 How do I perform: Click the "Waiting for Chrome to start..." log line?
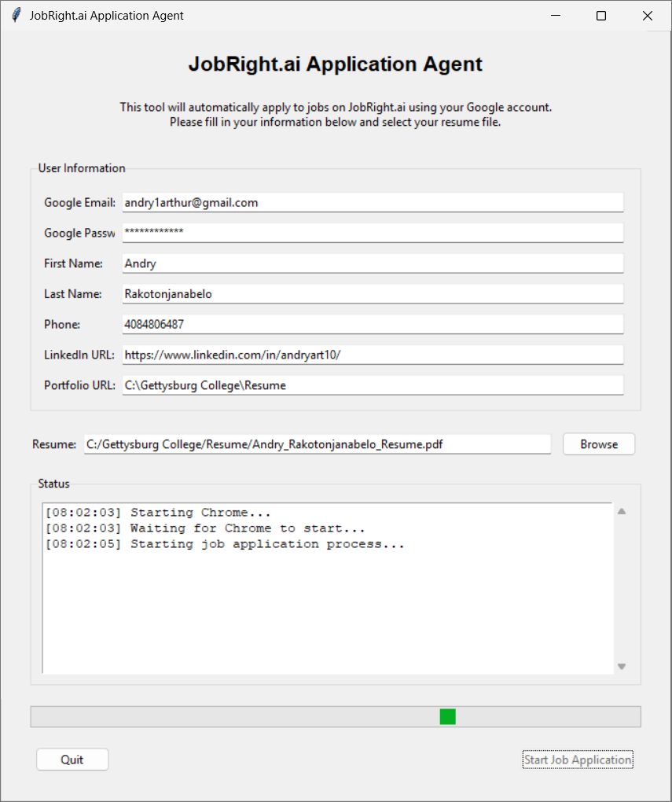pyautogui.click(x=205, y=528)
